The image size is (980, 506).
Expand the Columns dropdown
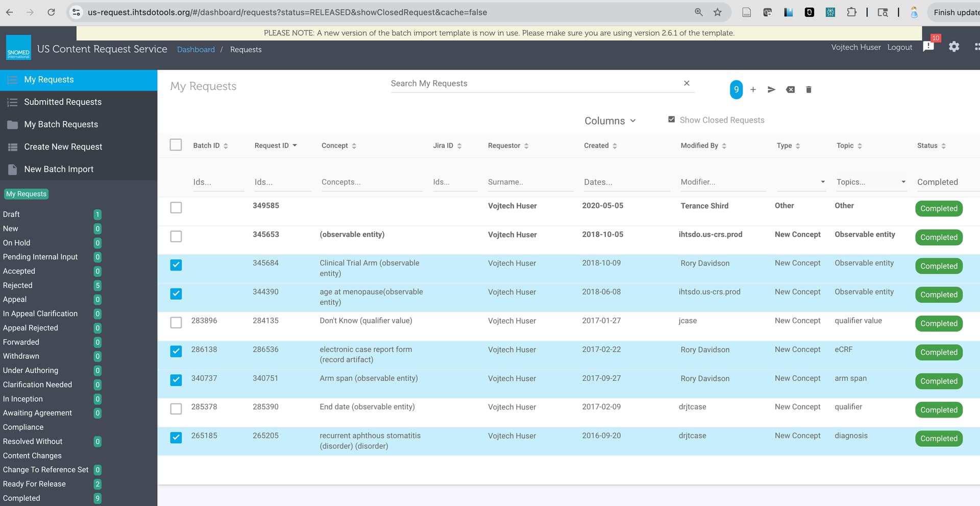click(x=610, y=121)
